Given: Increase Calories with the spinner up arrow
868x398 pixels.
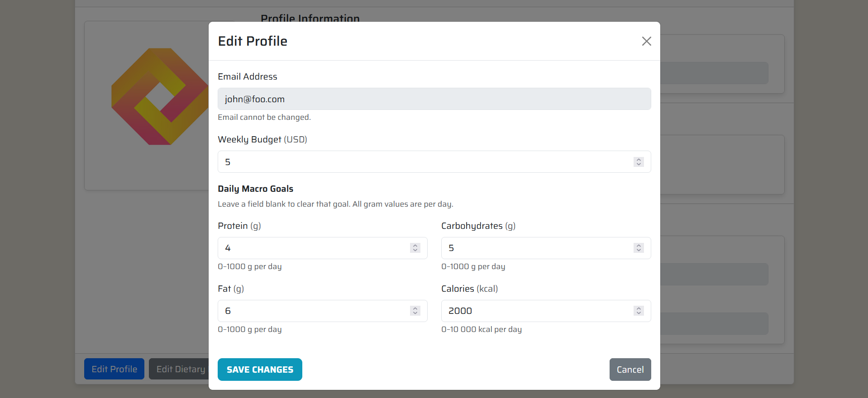Looking at the screenshot, I should pyautogui.click(x=639, y=308).
